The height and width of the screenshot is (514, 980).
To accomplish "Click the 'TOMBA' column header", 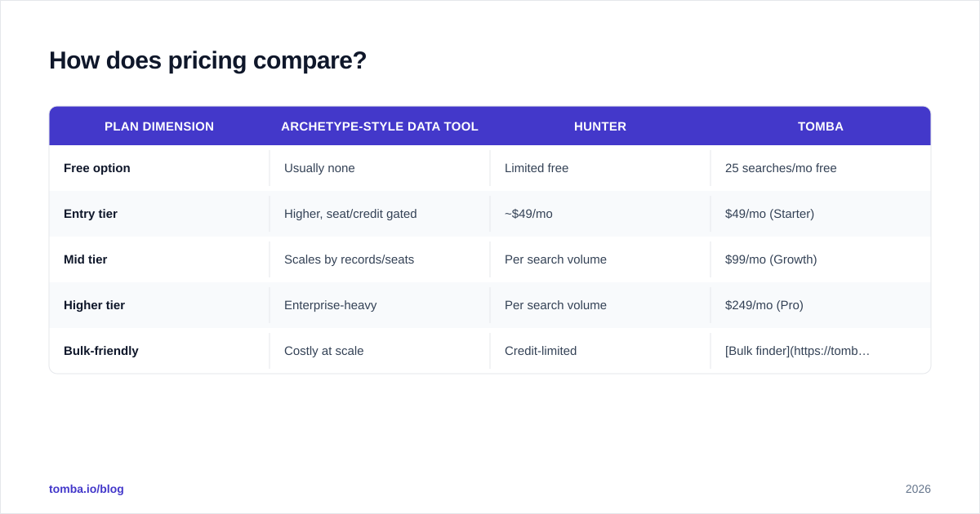I will [x=821, y=126].
